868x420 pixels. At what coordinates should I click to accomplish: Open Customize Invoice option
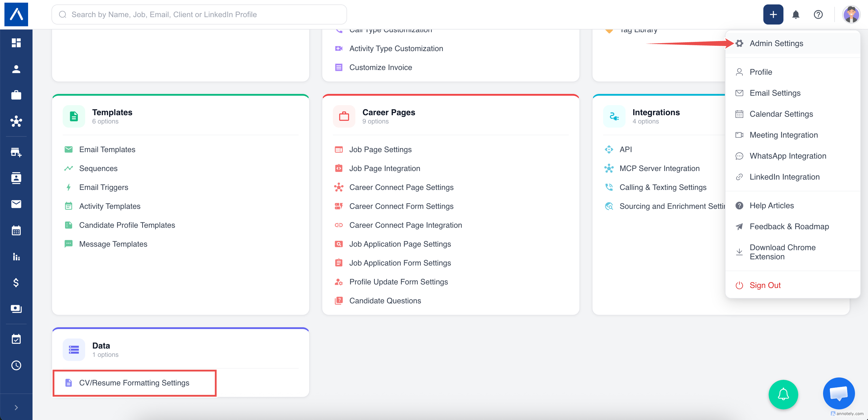(380, 67)
